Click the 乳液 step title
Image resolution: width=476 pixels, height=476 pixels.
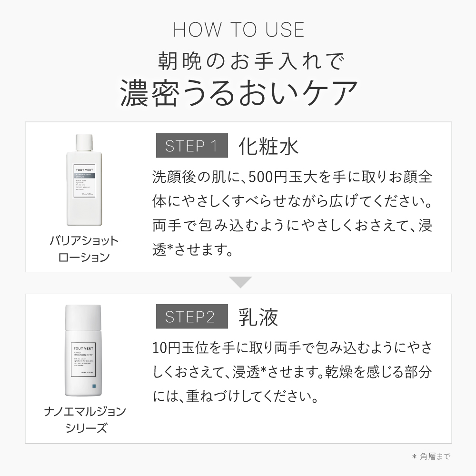(258, 317)
